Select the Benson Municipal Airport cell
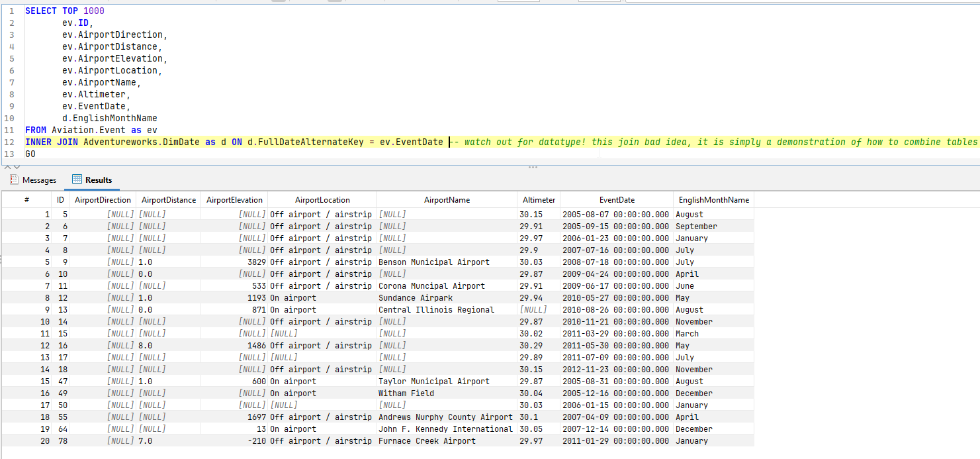Image resolution: width=980 pixels, height=459 pixels. click(434, 262)
